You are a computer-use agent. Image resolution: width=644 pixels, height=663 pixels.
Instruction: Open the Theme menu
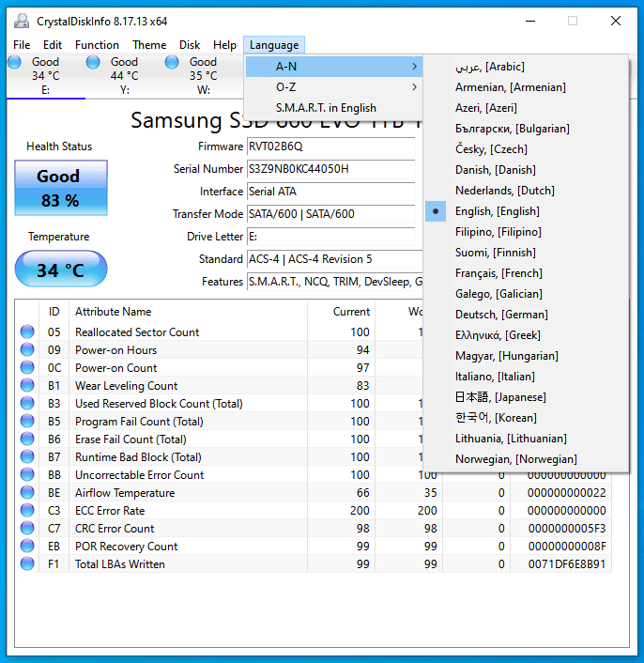149,45
